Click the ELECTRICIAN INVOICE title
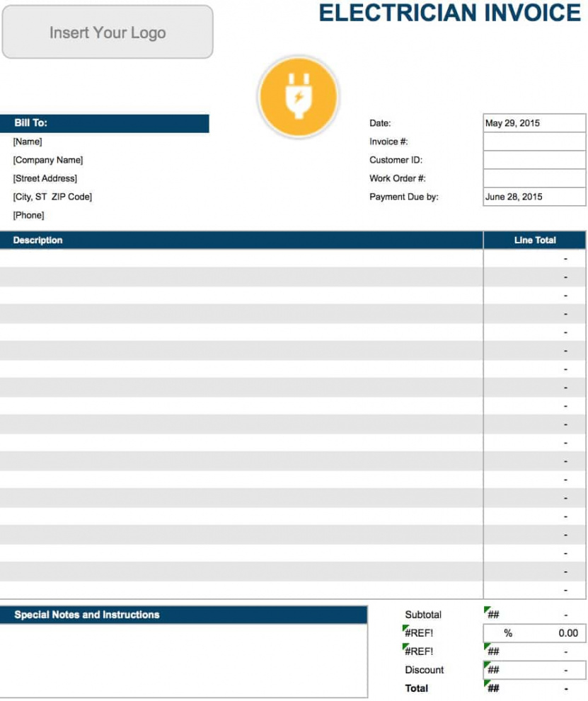 pos(449,13)
